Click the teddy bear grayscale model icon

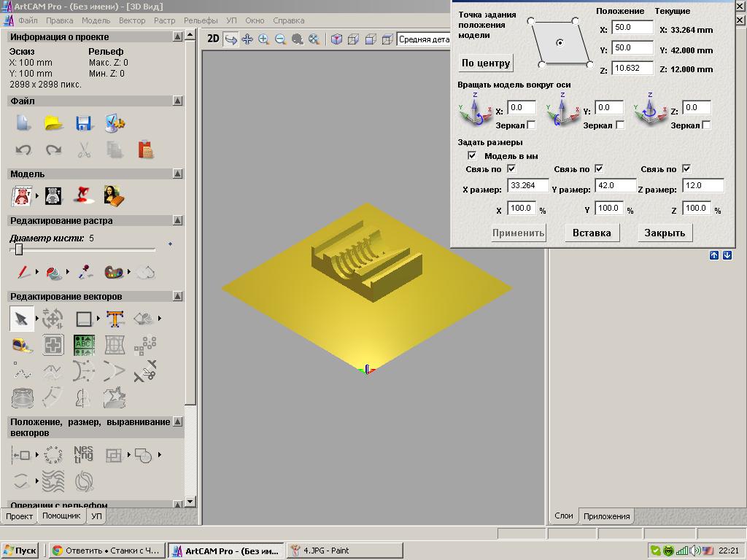click(x=53, y=195)
